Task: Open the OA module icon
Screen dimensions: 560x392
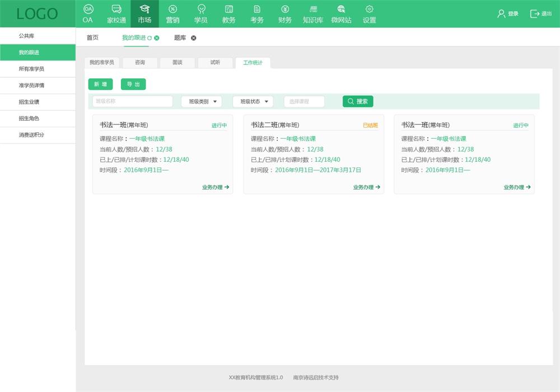Action: point(88,9)
